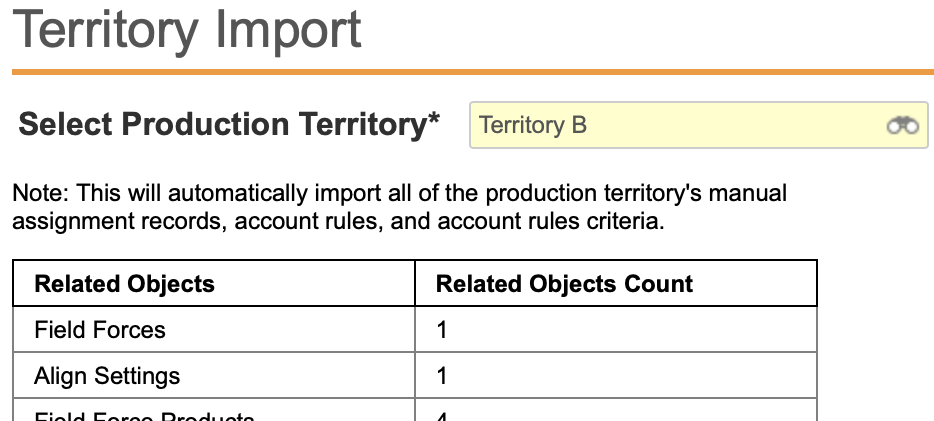Click the required asterisk after Territory
Viewport: 934px width, 421px height.
[x=434, y=117]
